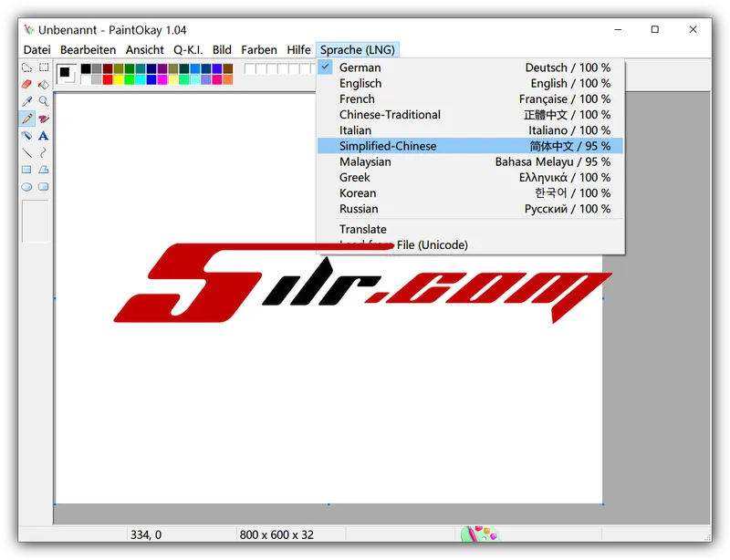Pick the purple palette color
Image resolution: width=730 pixels, height=560 pixels.
click(x=162, y=69)
